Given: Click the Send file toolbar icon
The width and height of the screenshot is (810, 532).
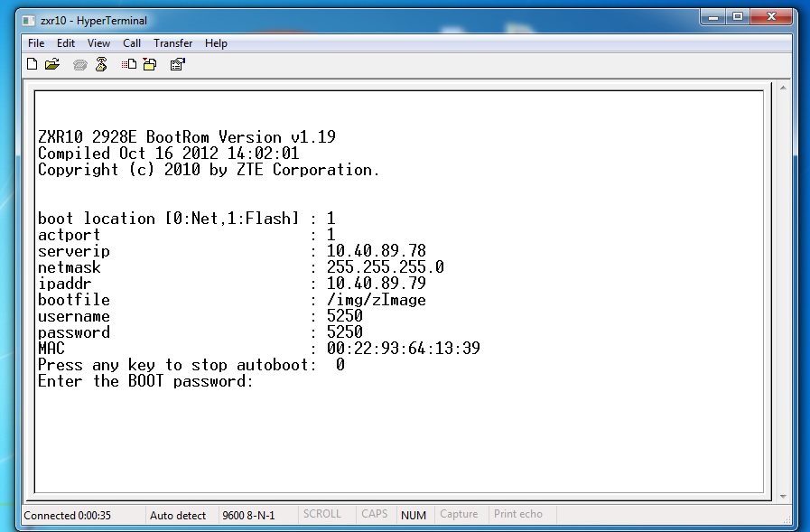Looking at the screenshot, I should point(128,64).
